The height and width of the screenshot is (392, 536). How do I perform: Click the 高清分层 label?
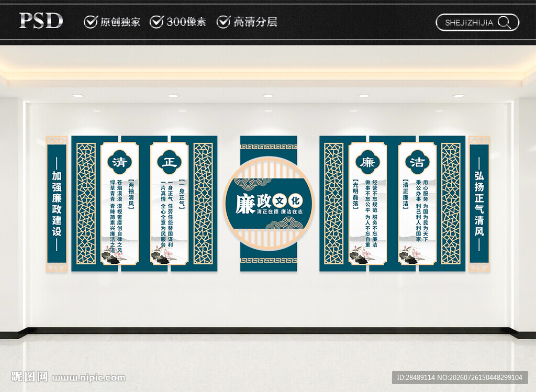(255, 22)
